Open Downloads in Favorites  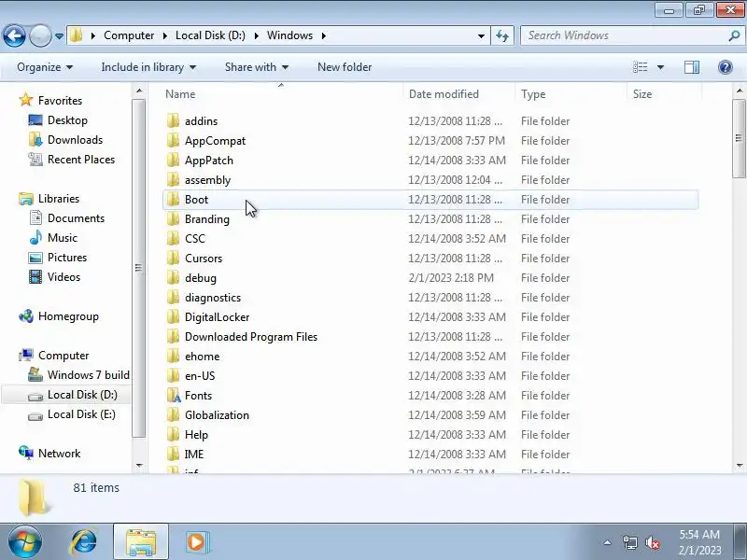tap(75, 139)
